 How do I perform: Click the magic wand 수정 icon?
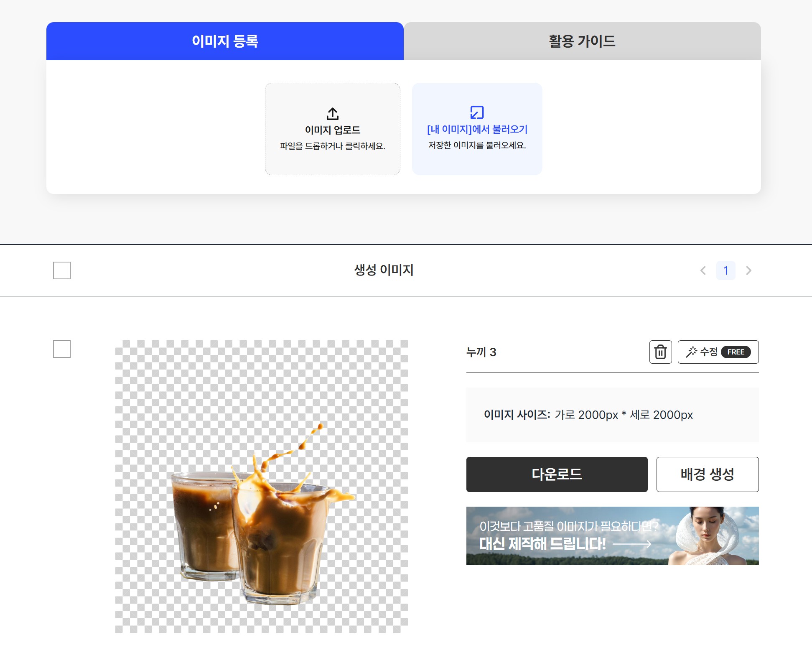(691, 352)
